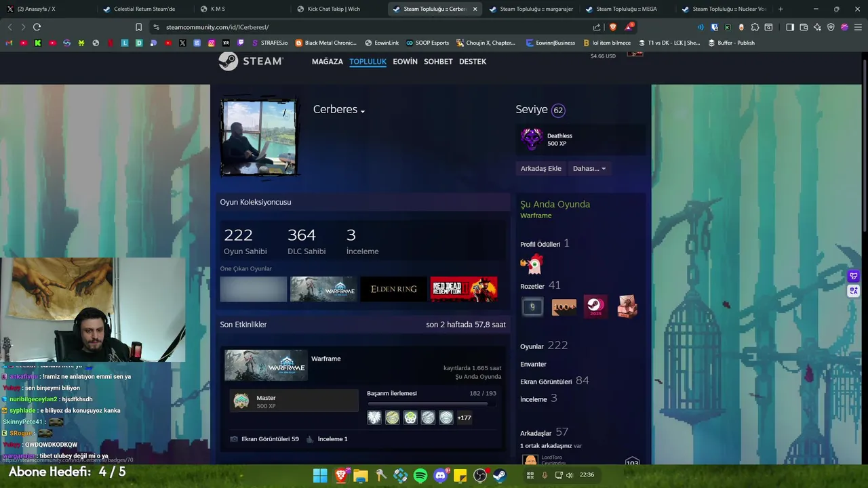Open the Elden Ring featured game thumbnail
Screen dimensions: 868x488
tap(394, 289)
